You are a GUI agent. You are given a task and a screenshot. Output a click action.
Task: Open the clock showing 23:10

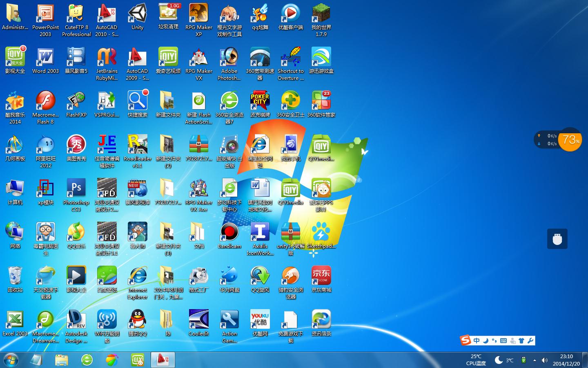[566, 360]
